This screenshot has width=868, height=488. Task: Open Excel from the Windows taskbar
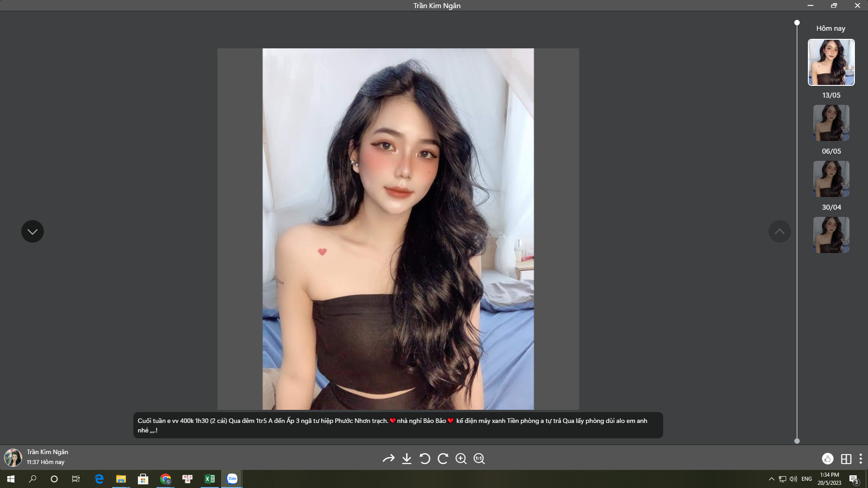210,479
